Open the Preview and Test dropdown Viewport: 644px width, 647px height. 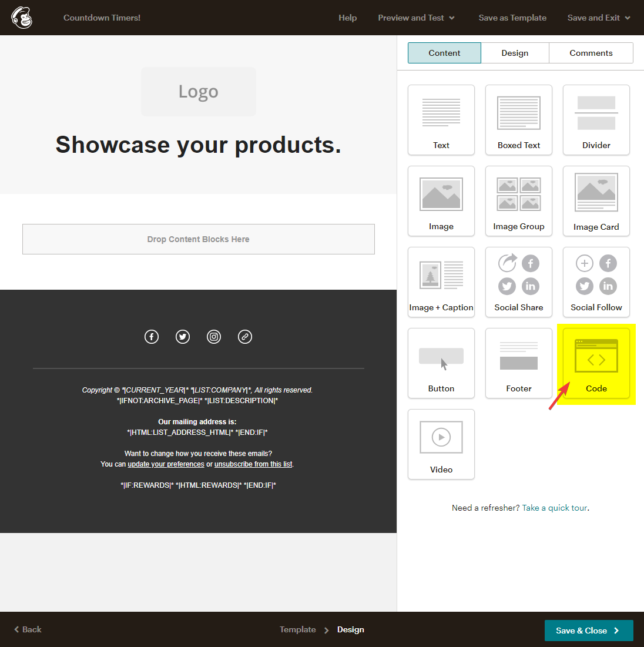pos(416,18)
